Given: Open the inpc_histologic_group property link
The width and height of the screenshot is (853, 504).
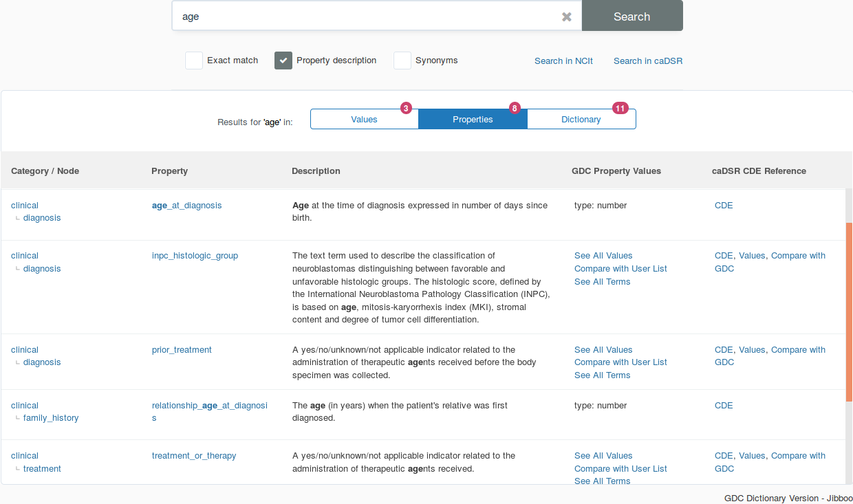Looking at the screenshot, I should [195, 256].
